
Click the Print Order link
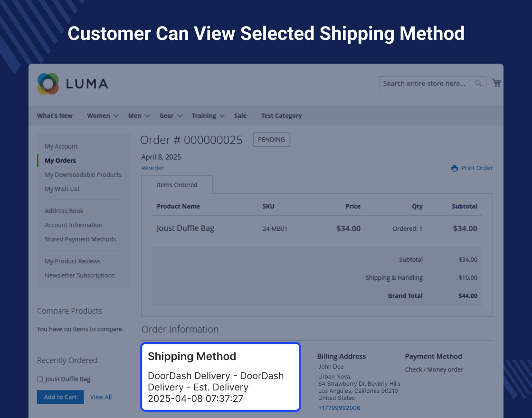tap(477, 168)
